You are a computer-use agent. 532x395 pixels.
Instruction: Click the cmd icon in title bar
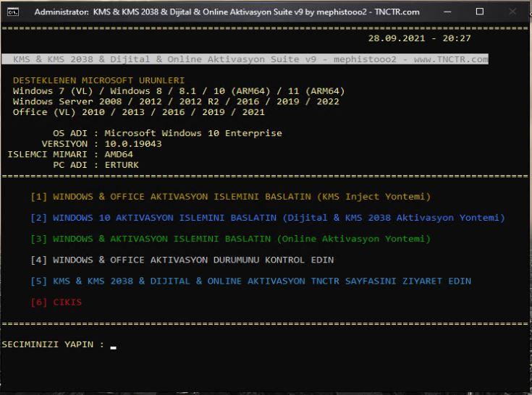[13, 12]
